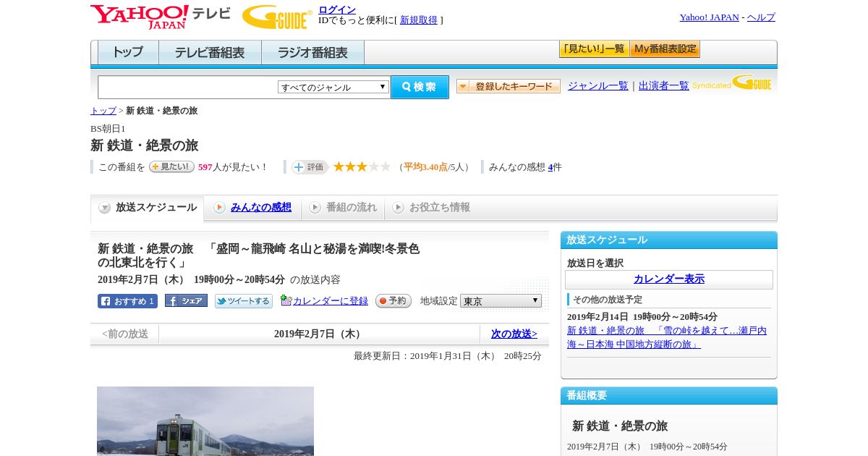This screenshot has width=868, height=456.
Task: Open My番組表設定 button
Action: pos(665,49)
